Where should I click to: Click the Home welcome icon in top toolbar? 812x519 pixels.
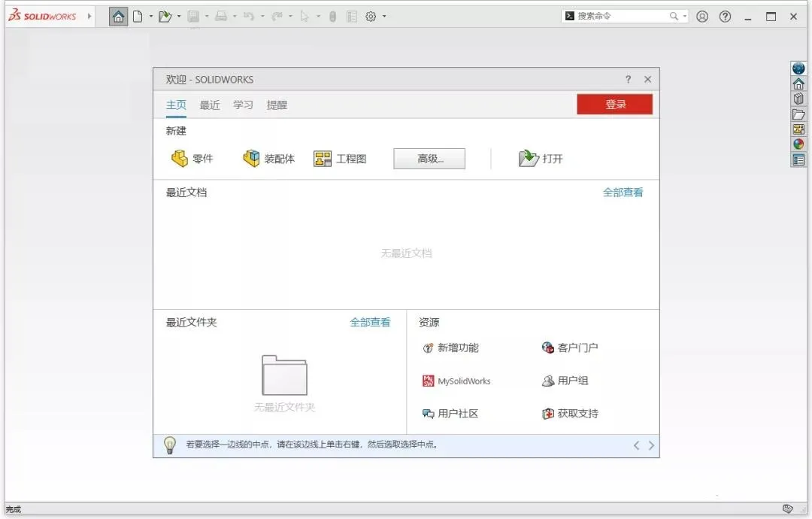118,17
